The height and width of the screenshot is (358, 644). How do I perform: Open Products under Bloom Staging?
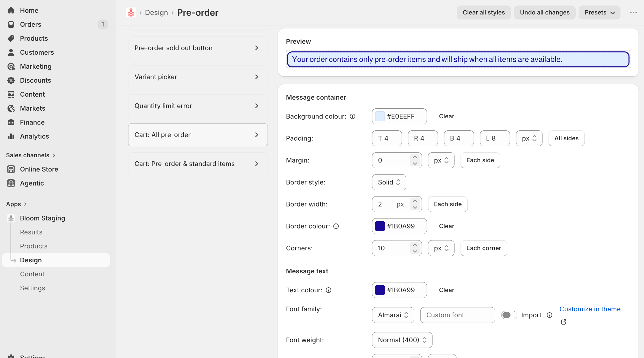pyautogui.click(x=34, y=246)
